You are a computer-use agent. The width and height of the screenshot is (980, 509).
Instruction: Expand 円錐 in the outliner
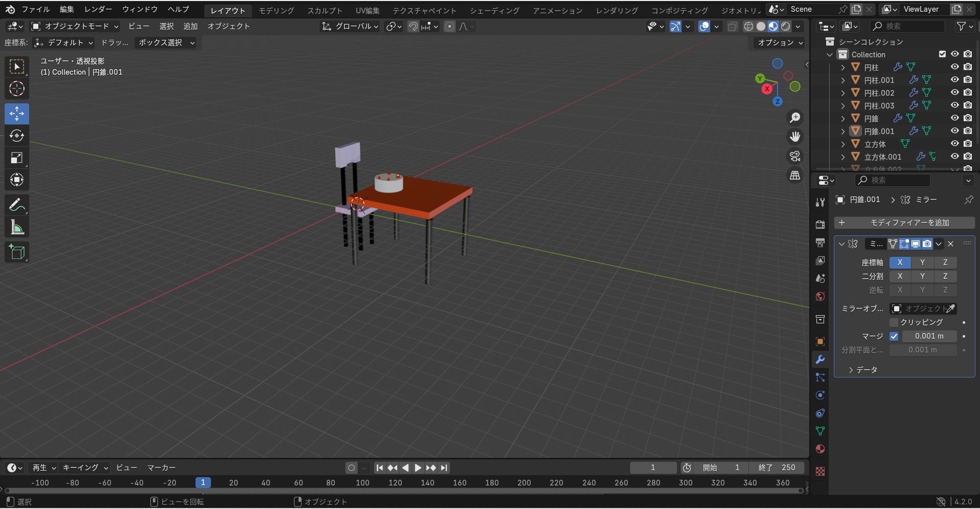[x=843, y=119]
